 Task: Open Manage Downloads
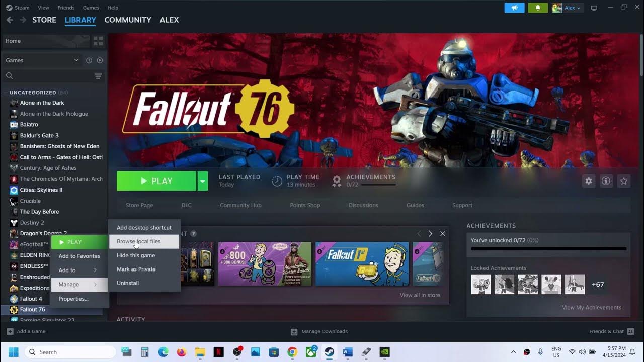319,332
